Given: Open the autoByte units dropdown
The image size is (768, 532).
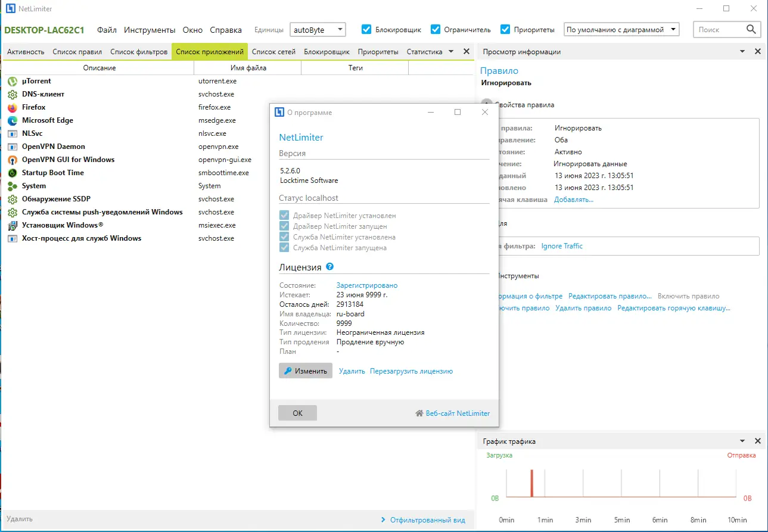Looking at the screenshot, I should (x=318, y=29).
